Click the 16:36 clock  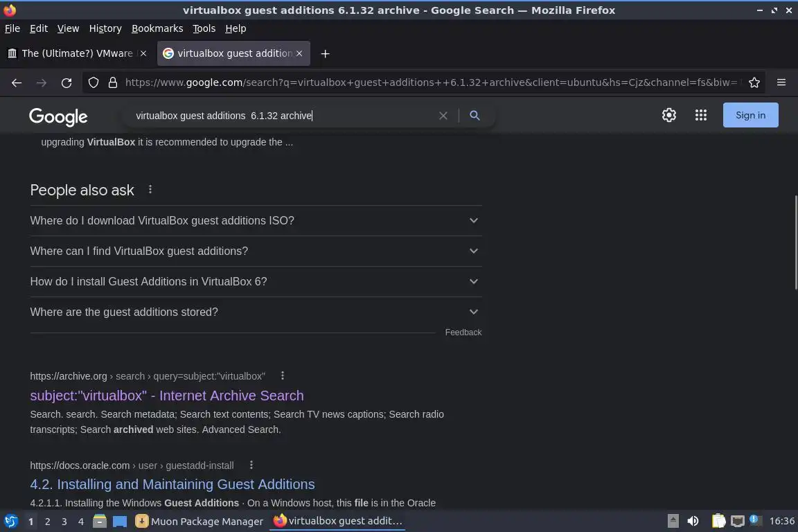[x=781, y=521]
